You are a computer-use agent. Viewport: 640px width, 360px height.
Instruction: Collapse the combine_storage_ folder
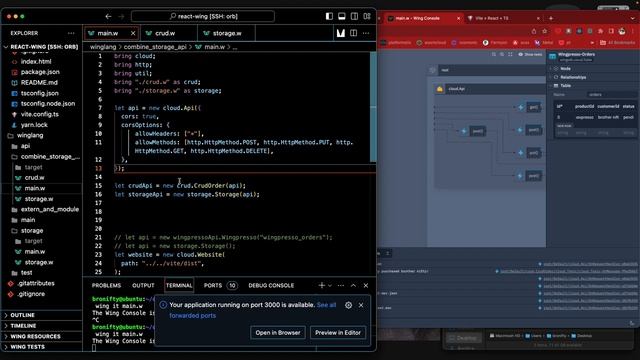pyautogui.click(x=50, y=157)
